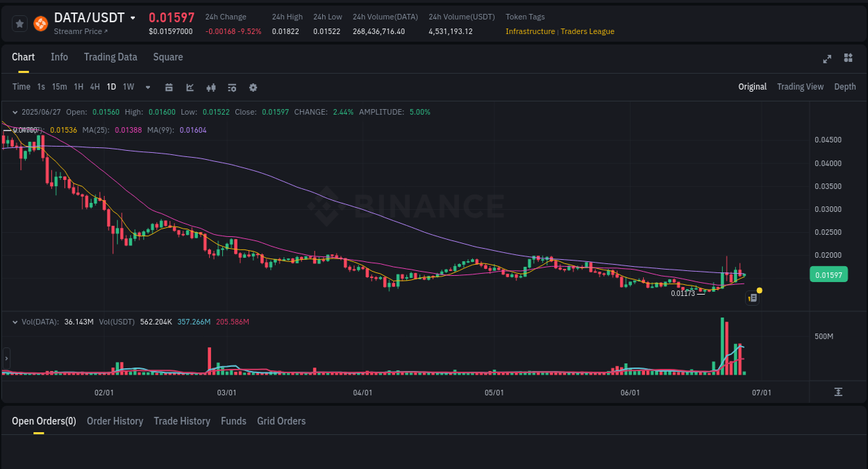Select the date range calendar icon

click(169, 87)
